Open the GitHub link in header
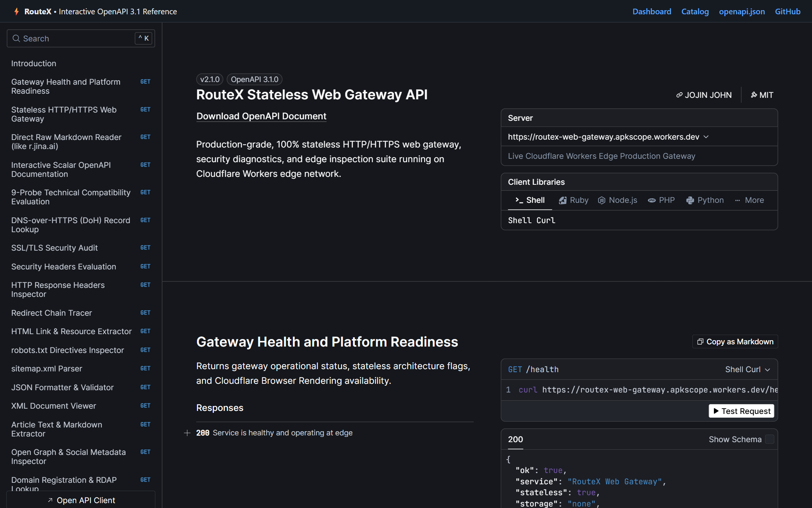 (788, 12)
